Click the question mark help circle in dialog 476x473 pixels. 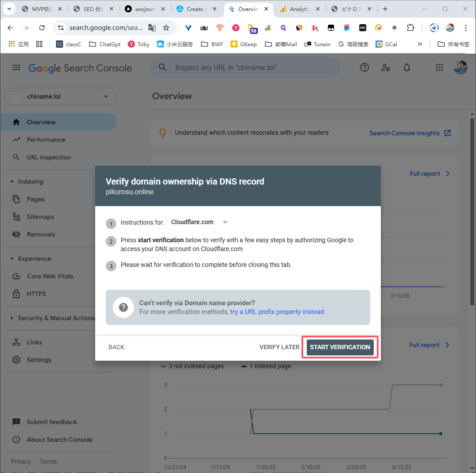tap(123, 307)
